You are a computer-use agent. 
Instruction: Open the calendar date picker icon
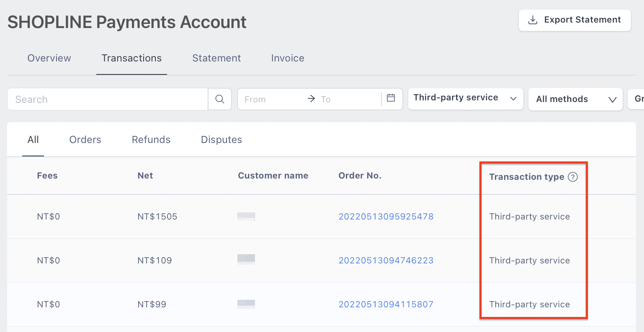click(x=391, y=98)
